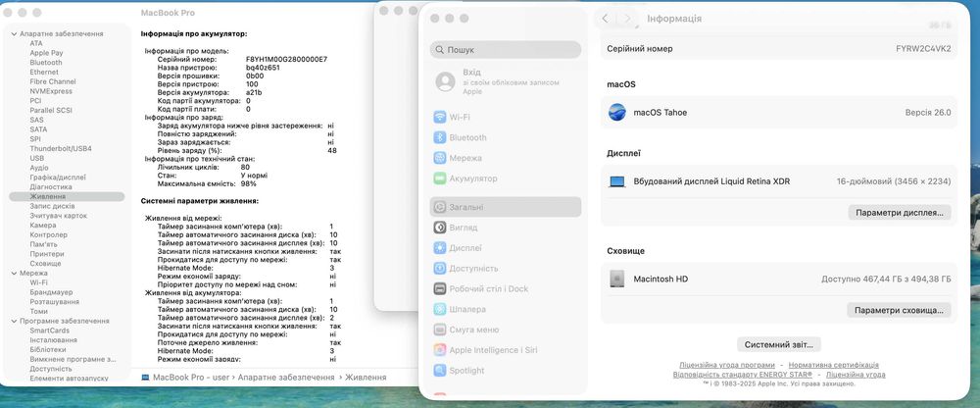Click Апаратне забезпечення in the path bar
This screenshot has height=408, width=980.
[285, 378]
